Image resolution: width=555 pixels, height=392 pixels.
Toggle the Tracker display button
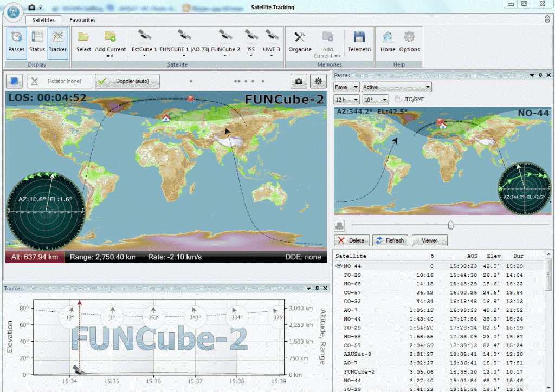tap(57, 43)
